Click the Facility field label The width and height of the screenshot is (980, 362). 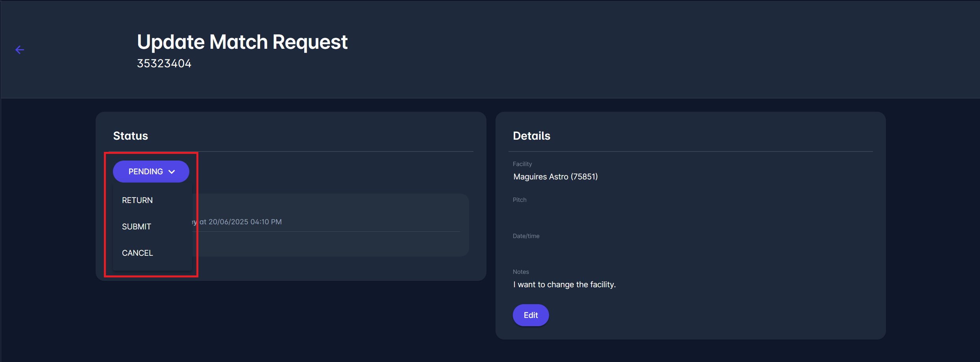[x=522, y=164]
